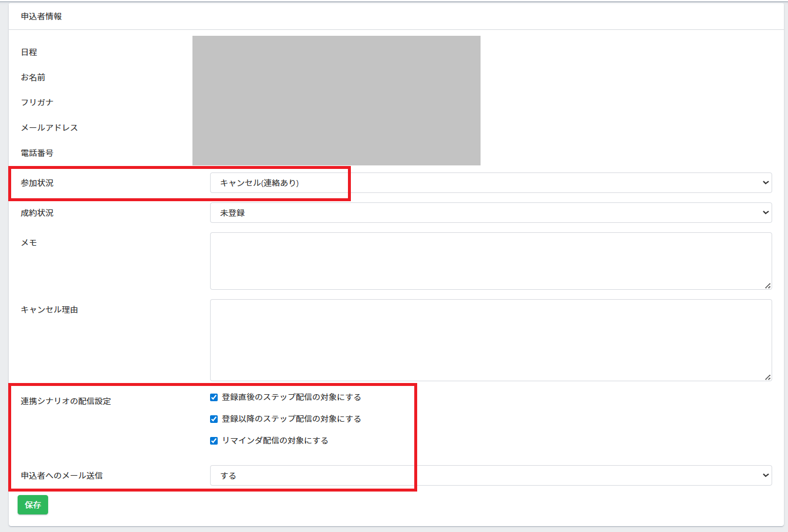This screenshot has height=532, width=788.
Task: Click the 申込者へのメール送信 label
Action: 62,476
